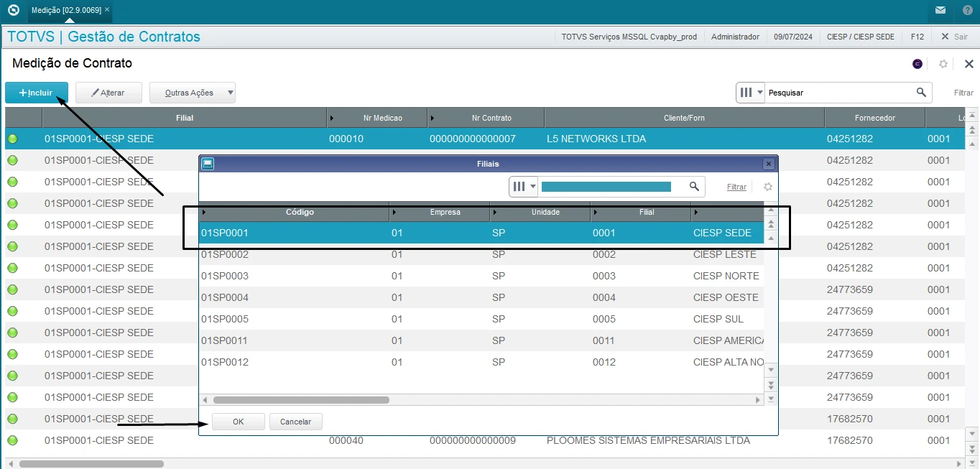Screen dimensions: 980x469
Task: Open the gear settings in Filiais dialog
Action: pyautogui.click(x=768, y=187)
